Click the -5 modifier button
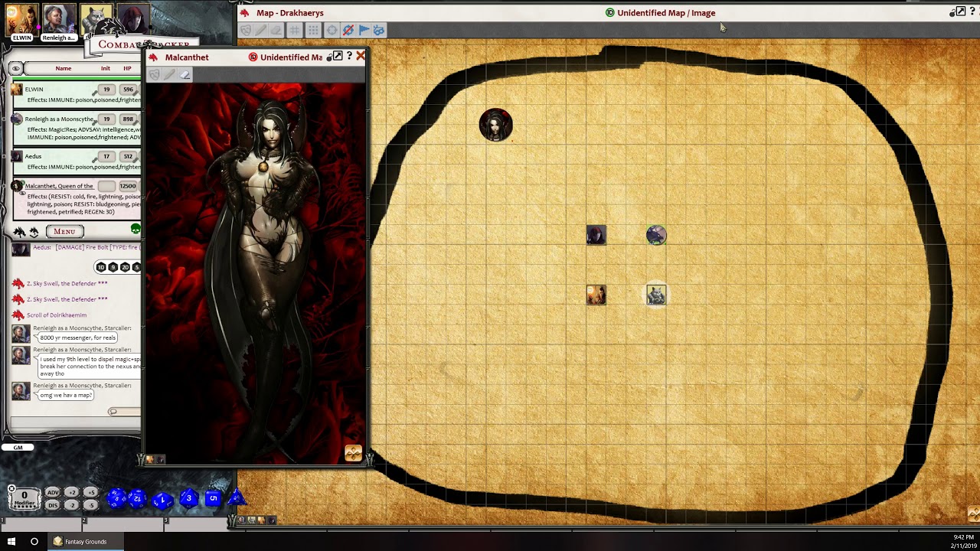Viewport: 980px width, 551px height. pos(92,505)
